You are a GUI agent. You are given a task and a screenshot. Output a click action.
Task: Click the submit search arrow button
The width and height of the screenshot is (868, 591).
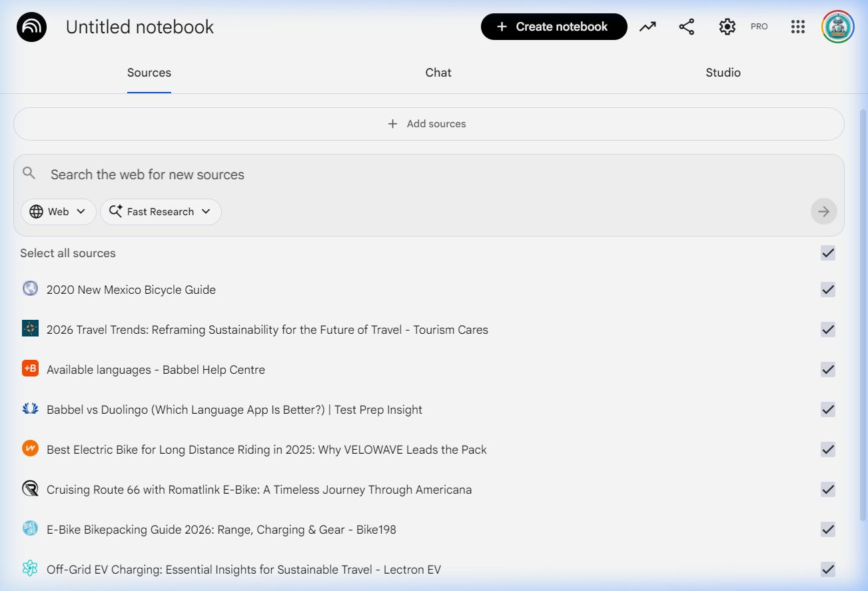click(x=823, y=211)
